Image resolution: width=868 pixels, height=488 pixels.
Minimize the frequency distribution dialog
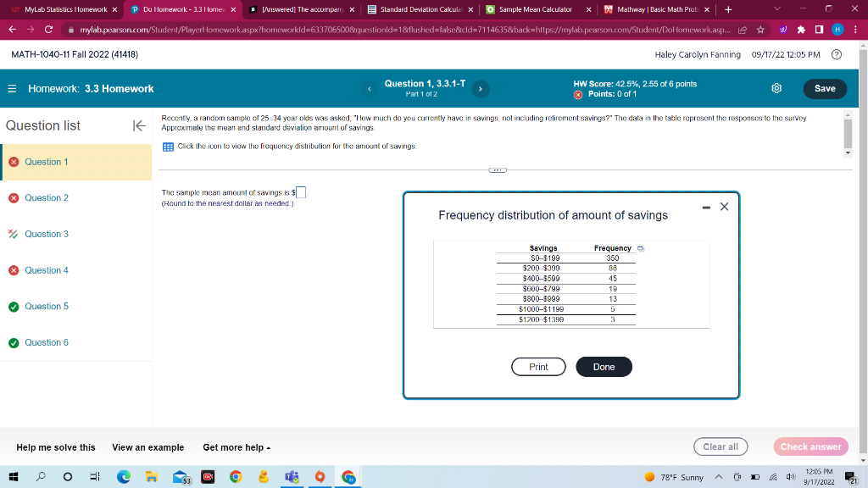(x=704, y=206)
